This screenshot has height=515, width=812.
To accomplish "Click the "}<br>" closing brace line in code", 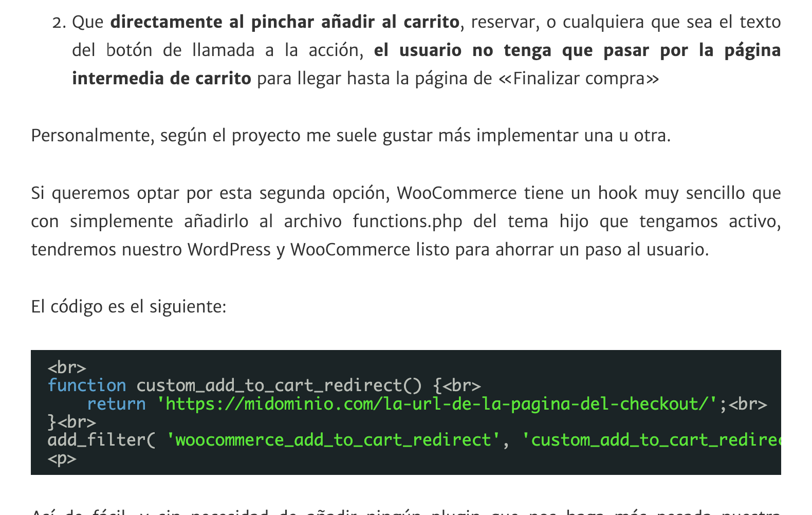I will pos(72,422).
